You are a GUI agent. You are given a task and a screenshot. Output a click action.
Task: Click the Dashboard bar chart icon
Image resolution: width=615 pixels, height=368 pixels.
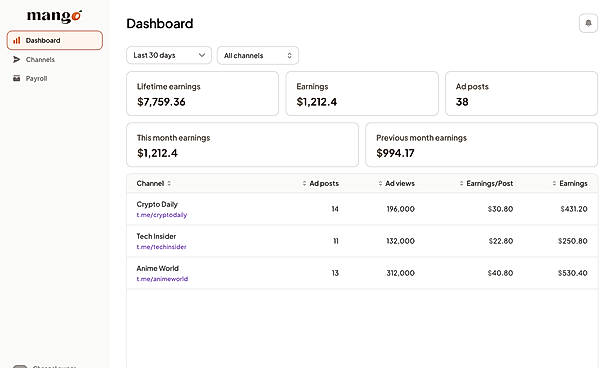16,40
